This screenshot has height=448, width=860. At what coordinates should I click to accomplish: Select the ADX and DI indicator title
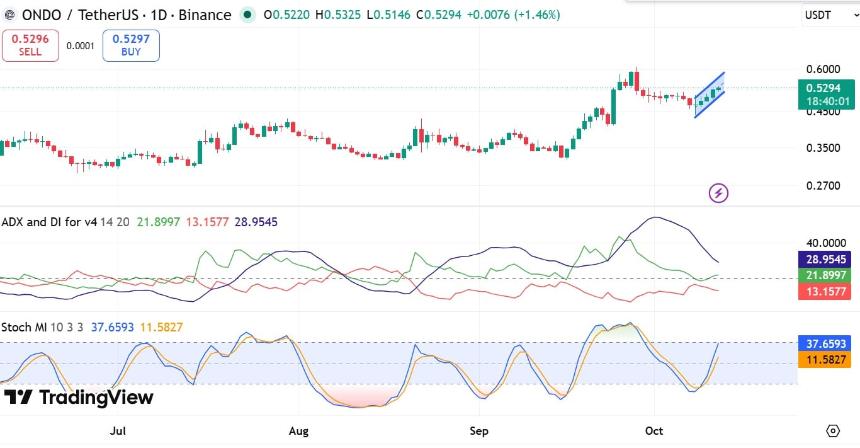click(49, 222)
